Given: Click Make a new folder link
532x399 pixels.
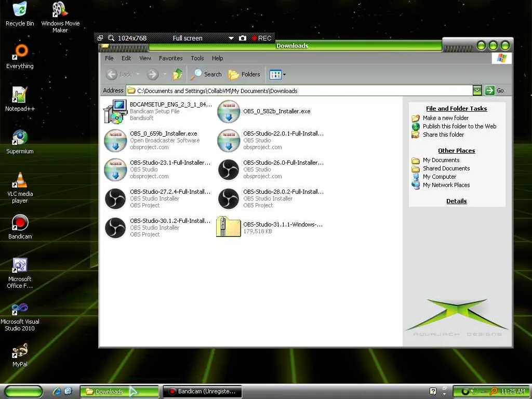Looking at the screenshot, I should (445, 118).
